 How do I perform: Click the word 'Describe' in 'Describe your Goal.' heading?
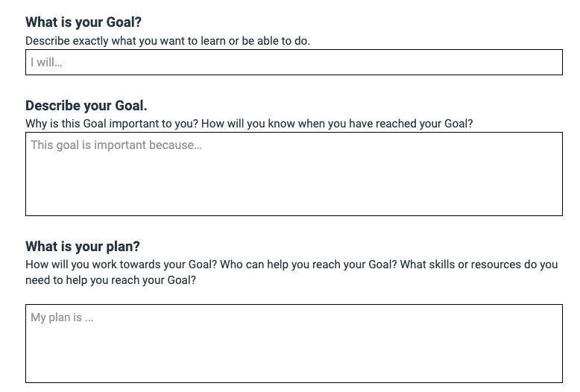(x=52, y=106)
